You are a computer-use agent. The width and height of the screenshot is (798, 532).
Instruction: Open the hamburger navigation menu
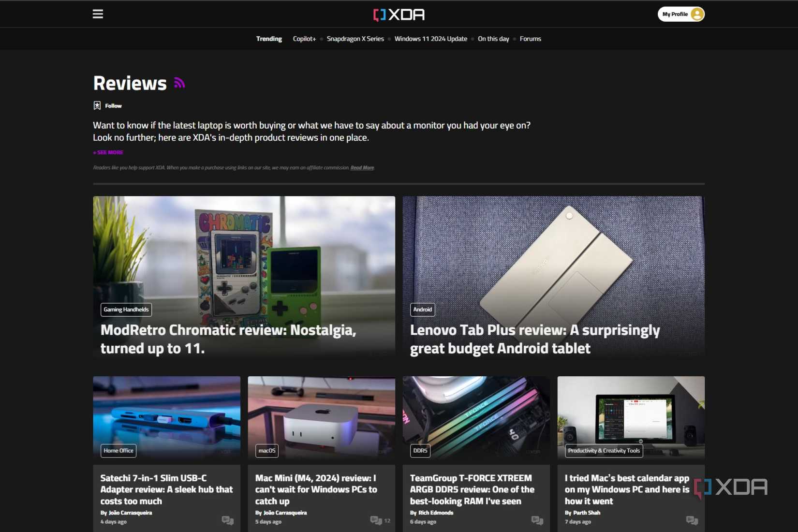[x=98, y=14]
